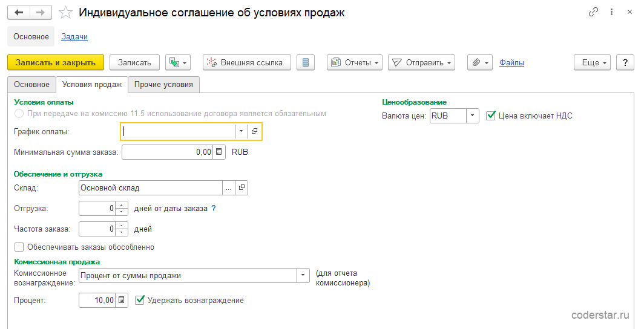644x329 pixels.
Task: Toggle Удержать вознаграждение checkbox
Action: tap(140, 301)
